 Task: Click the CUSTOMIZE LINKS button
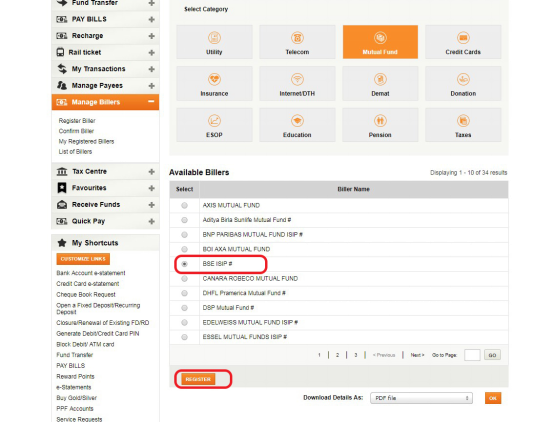click(x=83, y=259)
